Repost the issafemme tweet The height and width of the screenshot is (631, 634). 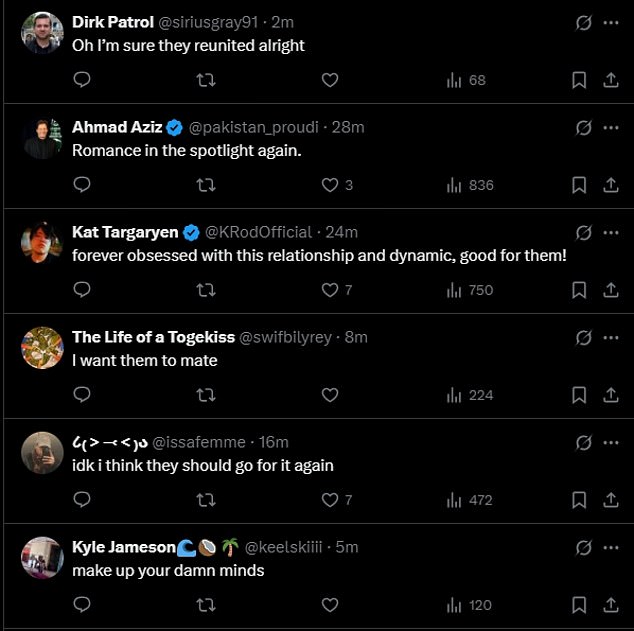pos(206,500)
